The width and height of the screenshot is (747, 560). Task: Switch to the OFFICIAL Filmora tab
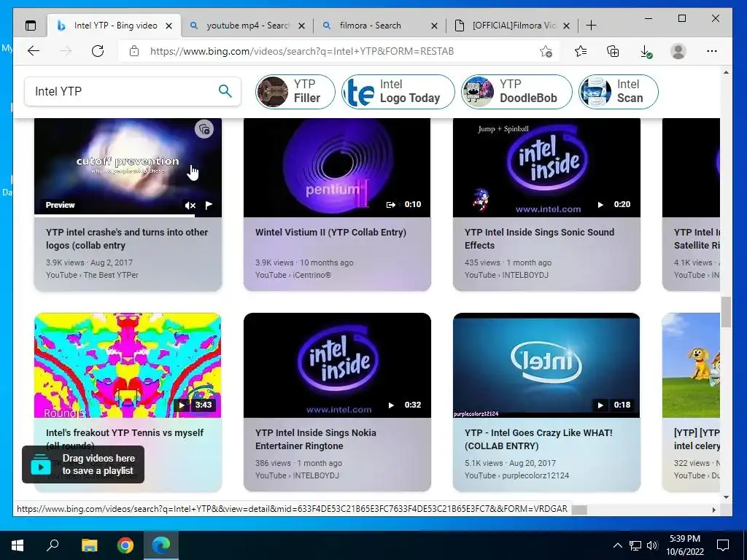click(513, 26)
